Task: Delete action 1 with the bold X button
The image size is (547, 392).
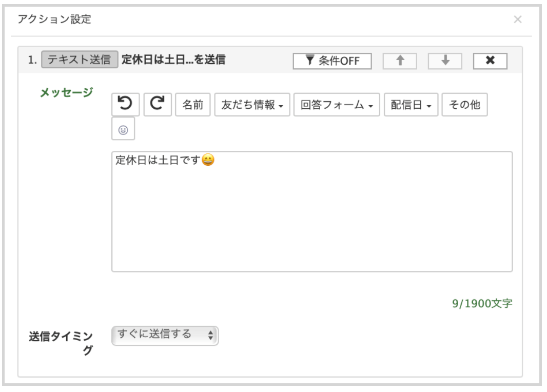Action: click(x=490, y=60)
